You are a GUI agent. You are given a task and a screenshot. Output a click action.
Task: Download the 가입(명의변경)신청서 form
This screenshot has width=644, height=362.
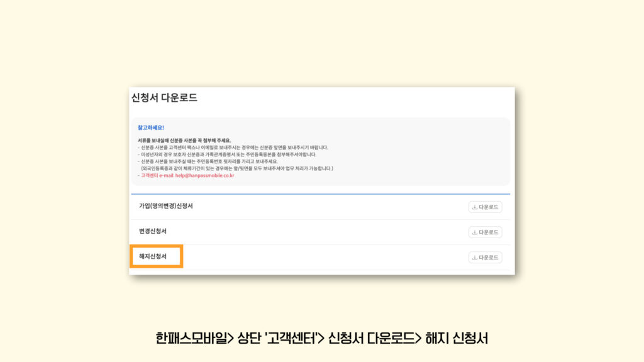tap(485, 207)
